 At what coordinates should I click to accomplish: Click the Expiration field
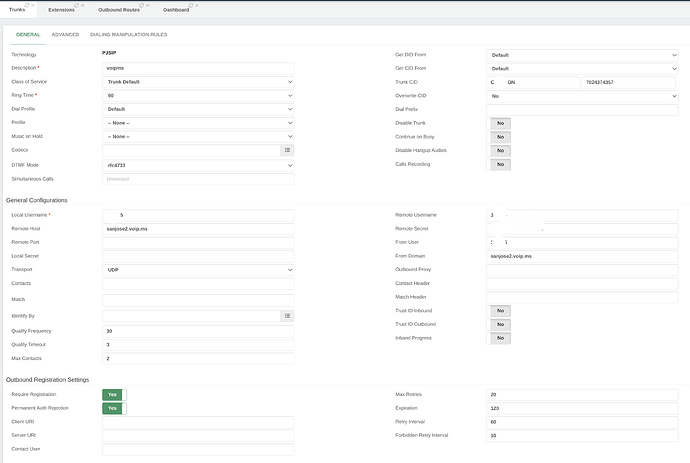[582, 408]
